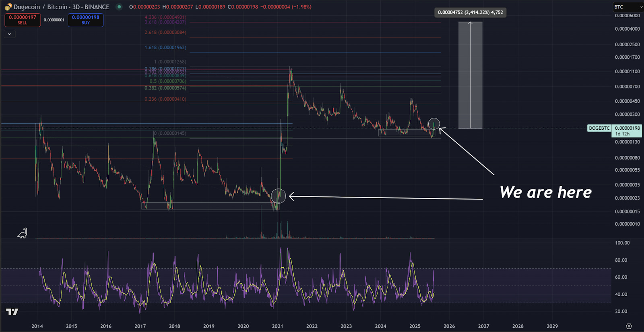Select the 1.618 (0.00001962) Fibonacci label
Viewport: 644px width, 332px height.
point(165,48)
